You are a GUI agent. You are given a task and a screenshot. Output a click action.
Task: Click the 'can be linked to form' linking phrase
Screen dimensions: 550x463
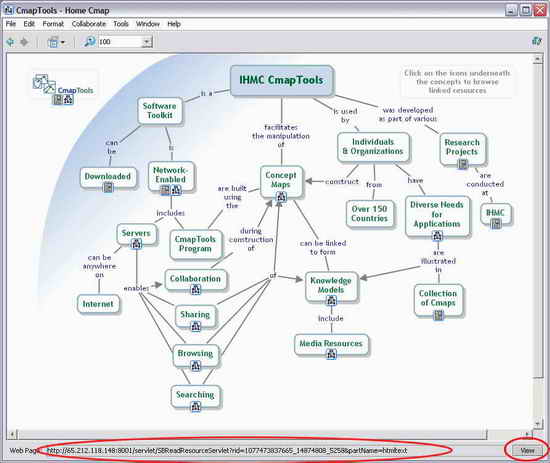tap(323, 248)
